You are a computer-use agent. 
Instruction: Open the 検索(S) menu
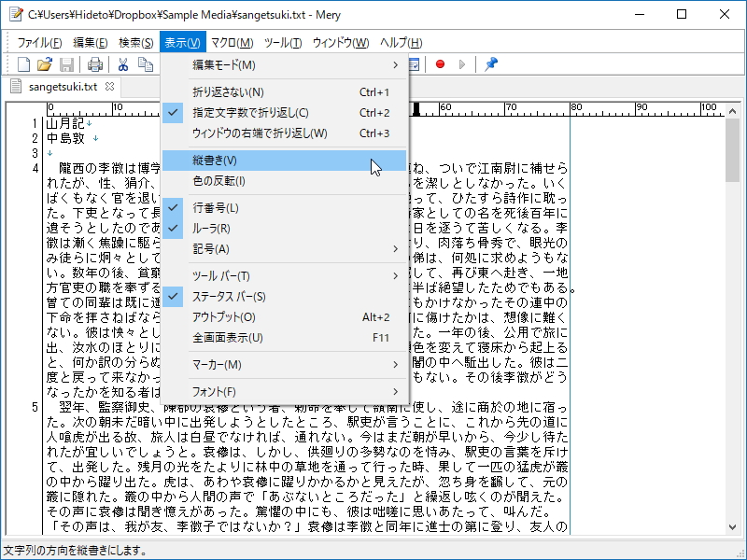pyautogui.click(x=135, y=42)
